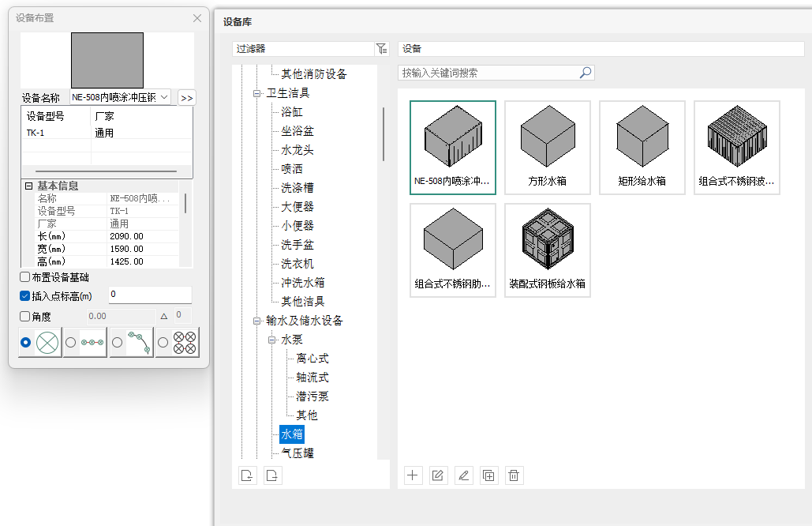
Task: Click the >> button beside equipment name
Action: click(186, 98)
